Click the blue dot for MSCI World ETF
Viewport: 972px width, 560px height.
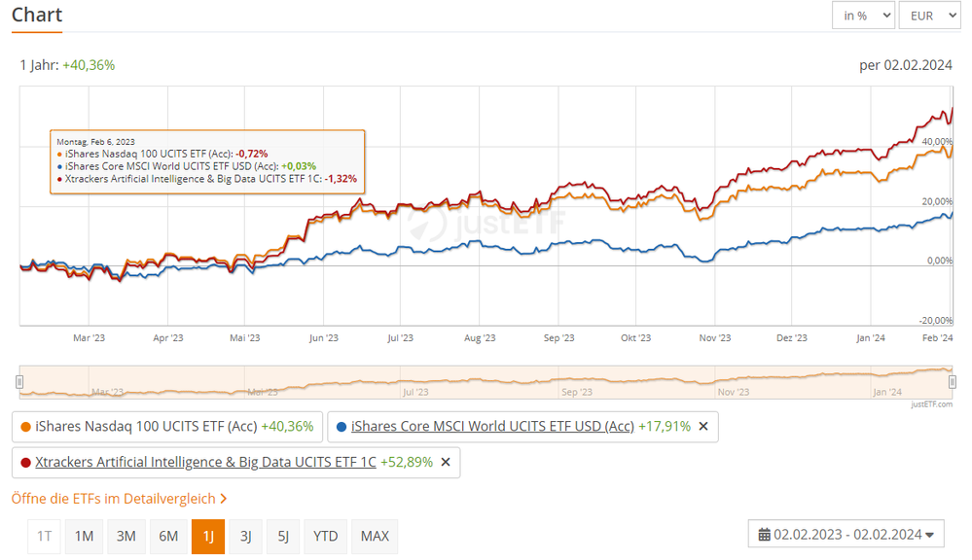(x=341, y=427)
